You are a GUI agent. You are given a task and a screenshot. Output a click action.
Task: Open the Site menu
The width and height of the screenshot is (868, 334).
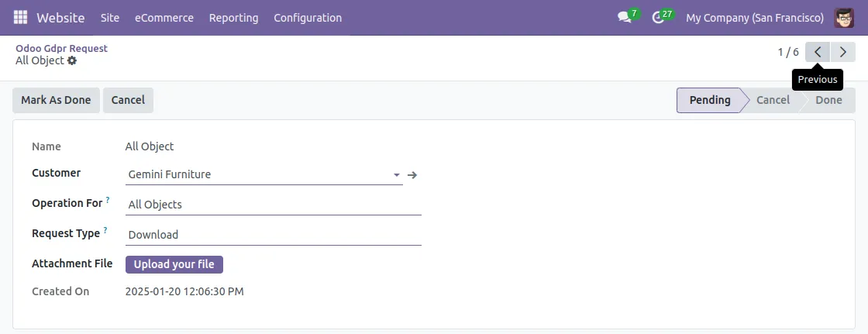pyautogui.click(x=110, y=17)
